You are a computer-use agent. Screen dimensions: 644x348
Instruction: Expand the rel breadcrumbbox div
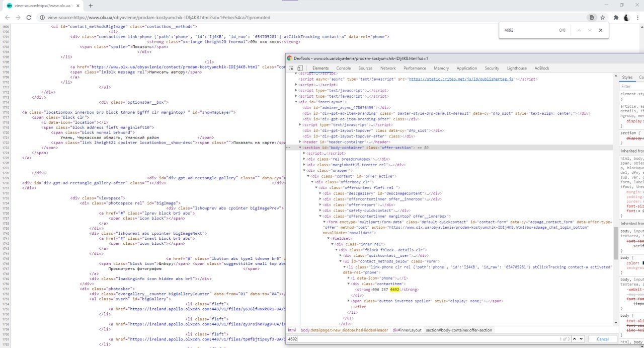[x=304, y=159]
